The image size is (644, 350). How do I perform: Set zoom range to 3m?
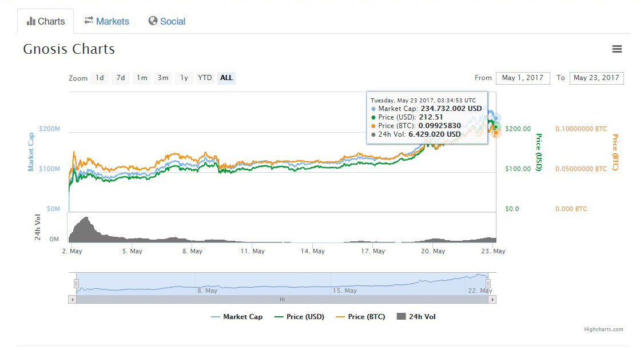tap(163, 78)
